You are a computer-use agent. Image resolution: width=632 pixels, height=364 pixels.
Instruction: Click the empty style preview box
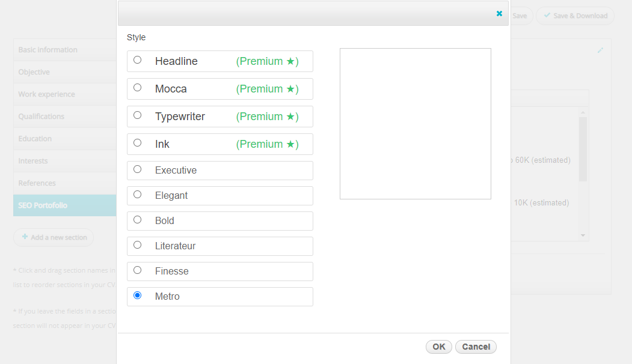coord(415,124)
